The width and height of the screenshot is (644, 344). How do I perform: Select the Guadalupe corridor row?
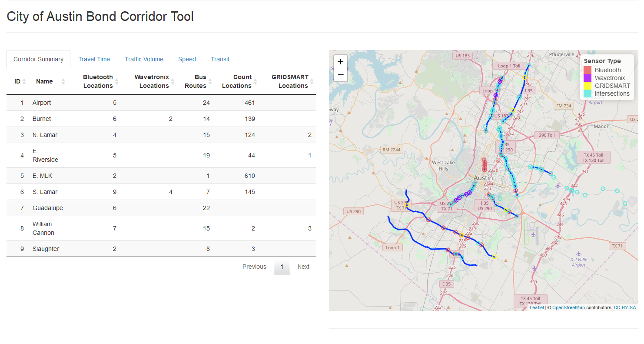pyautogui.click(x=161, y=208)
